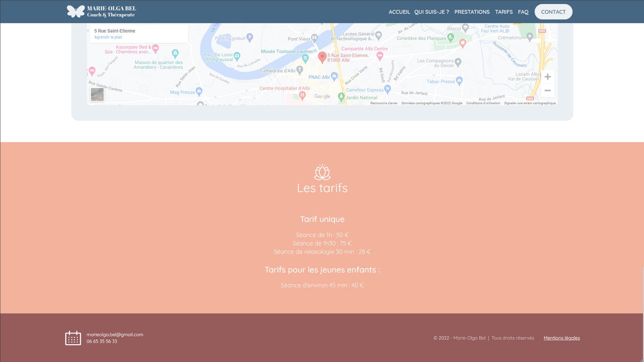This screenshot has height=362, width=644.
Task: Click the calendar icon in the footer
Action: point(73,338)
